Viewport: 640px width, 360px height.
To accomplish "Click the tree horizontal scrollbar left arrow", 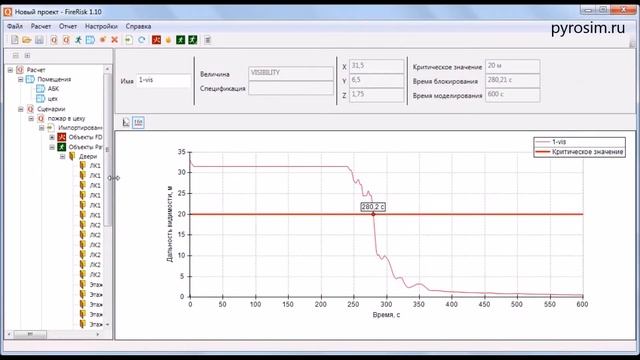I will click(x=9, y=334).
